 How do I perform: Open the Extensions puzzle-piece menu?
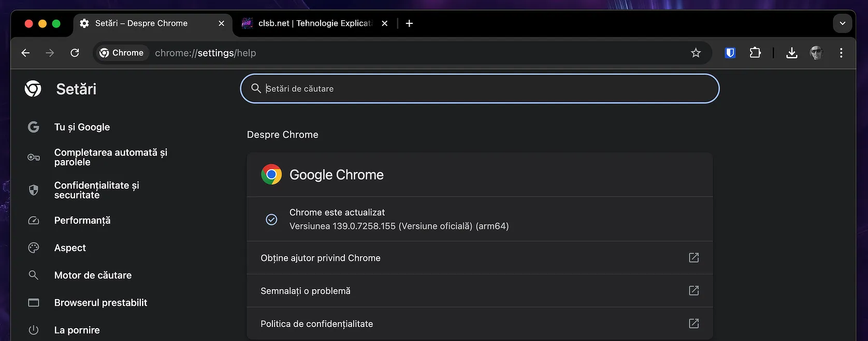[755, 53]
